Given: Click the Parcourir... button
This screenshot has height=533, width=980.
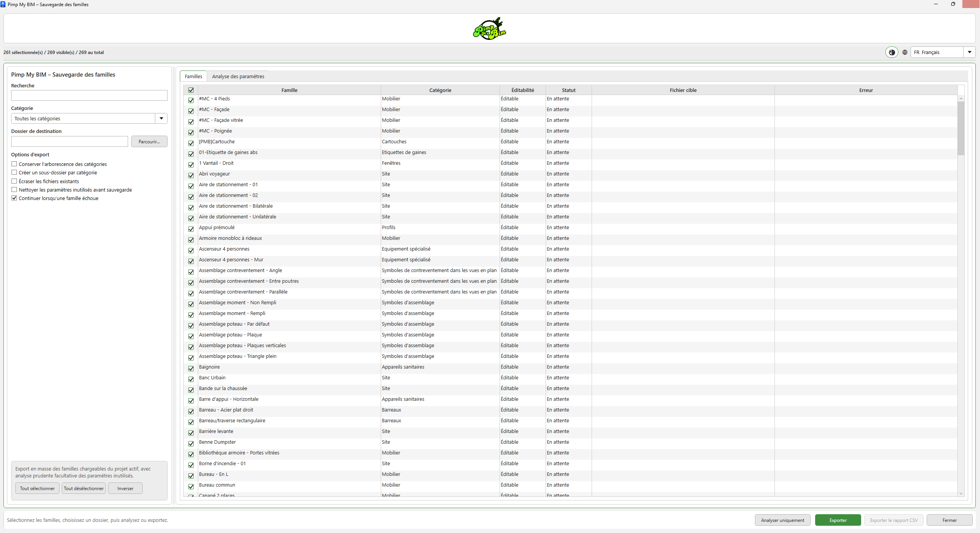Looking at the screenshot, I should [x=149, y=142].
